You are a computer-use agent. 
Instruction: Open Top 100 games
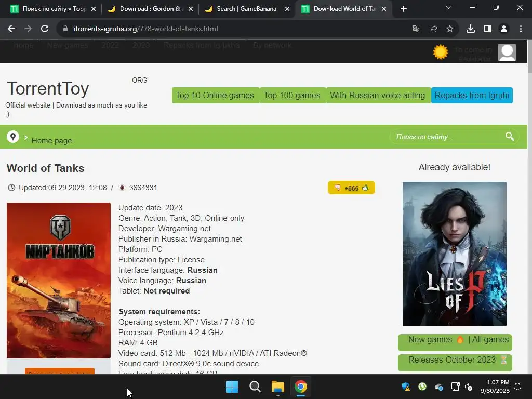[292, 96]
